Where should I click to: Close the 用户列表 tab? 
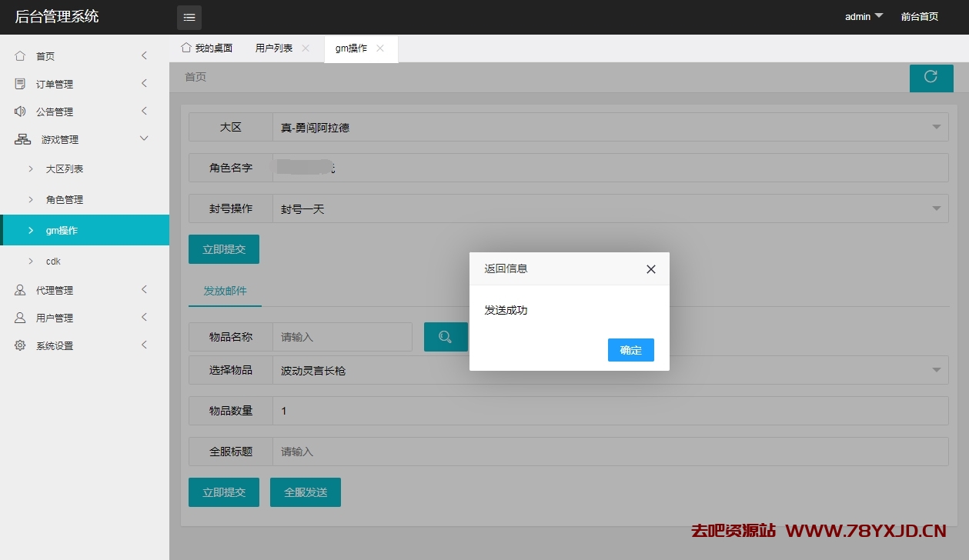306,48
